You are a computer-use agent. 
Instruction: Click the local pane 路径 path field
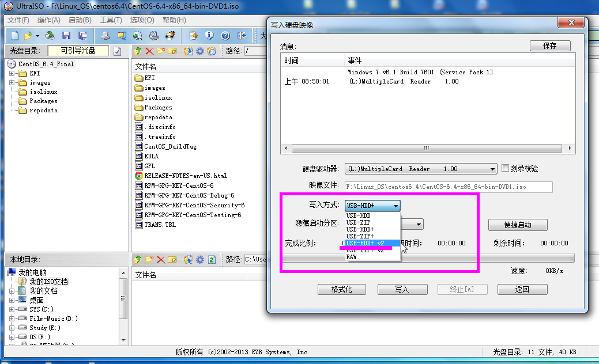pyautogui.click(x=255, y=259)
